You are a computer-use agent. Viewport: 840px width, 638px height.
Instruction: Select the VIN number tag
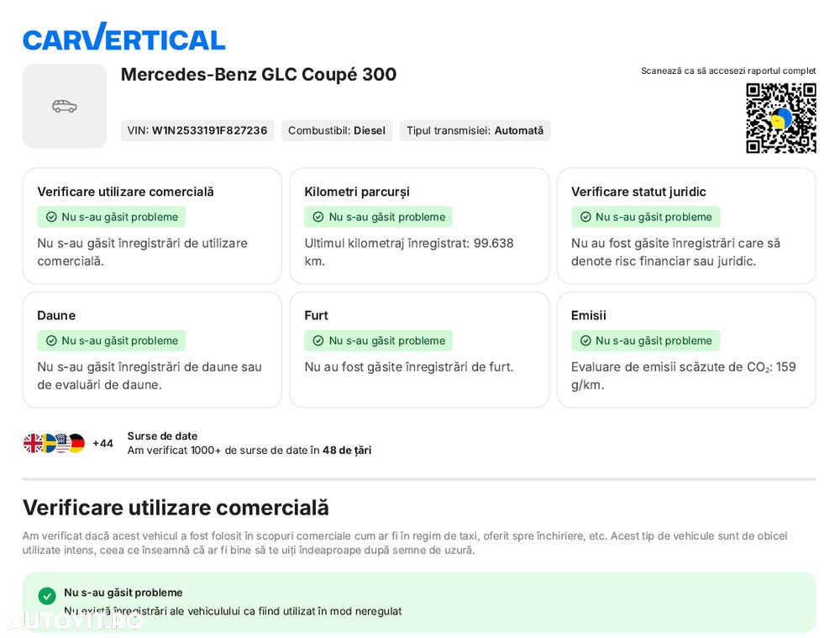[x=197, y=130]
